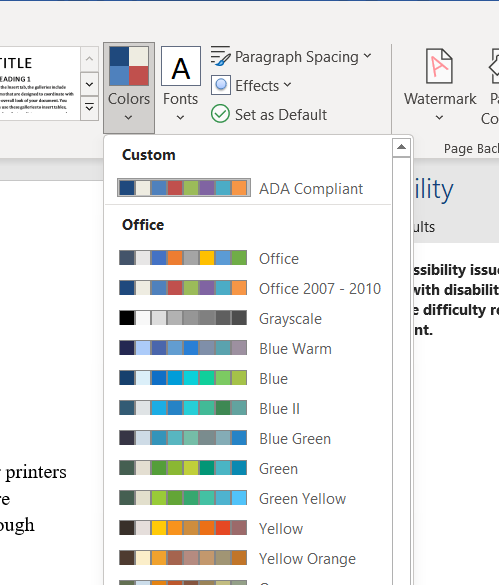
Task: Select the Yellow Orange label
Action: point(307,559)
